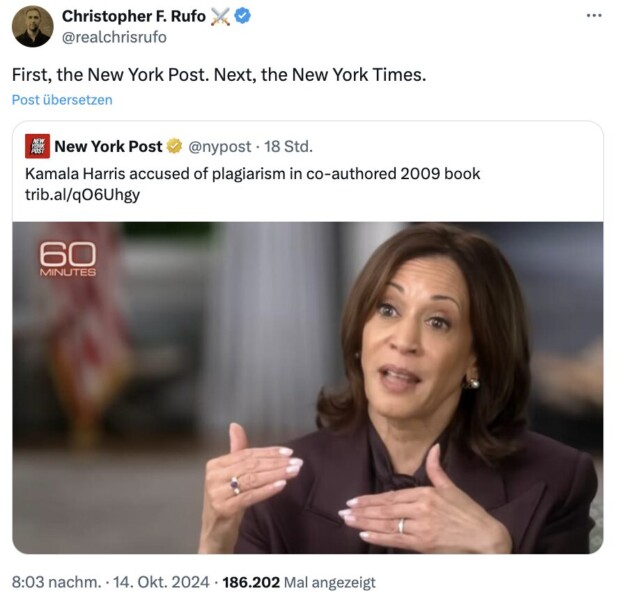Open the @realchrisrufo handle
The width and height of the screenshot is (620, 598).
click(114, 37)
